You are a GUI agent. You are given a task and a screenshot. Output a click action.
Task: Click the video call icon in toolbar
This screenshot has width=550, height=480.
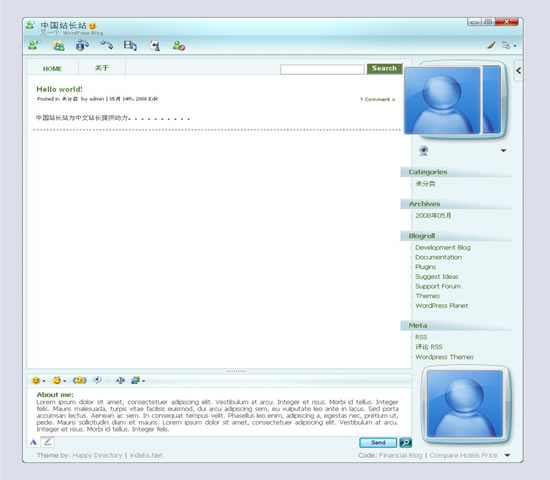(130, 46)
